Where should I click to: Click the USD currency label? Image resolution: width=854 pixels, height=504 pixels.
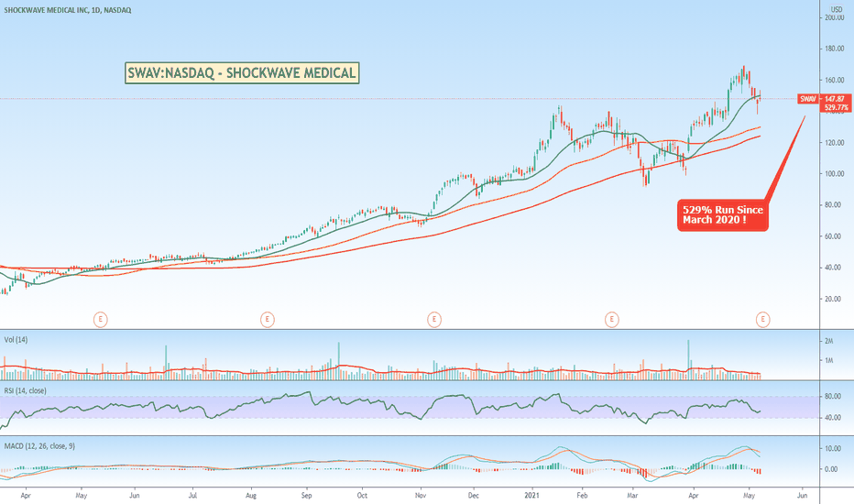[836, 10]
